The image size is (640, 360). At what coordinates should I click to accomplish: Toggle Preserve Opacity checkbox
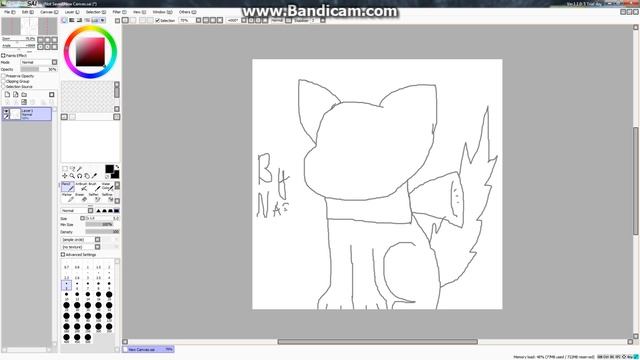point(4,76)
